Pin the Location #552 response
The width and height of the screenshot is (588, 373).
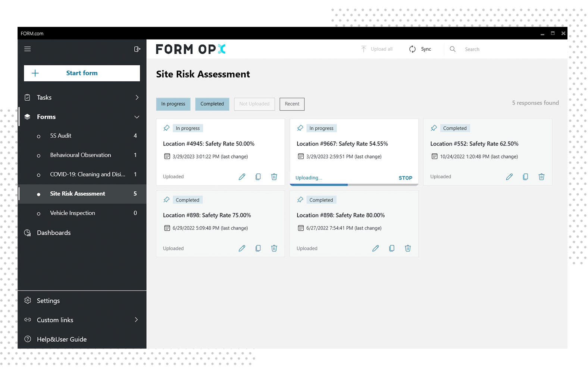[x=434, y=128]
